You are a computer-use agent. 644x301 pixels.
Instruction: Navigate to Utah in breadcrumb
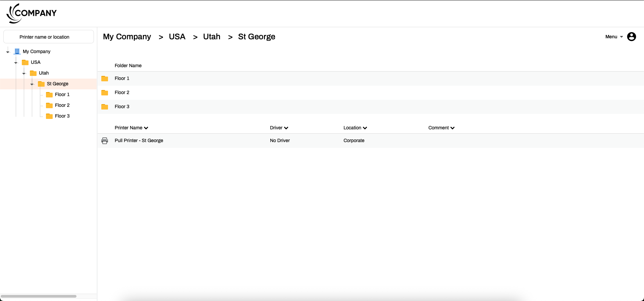tap(212, 37)
